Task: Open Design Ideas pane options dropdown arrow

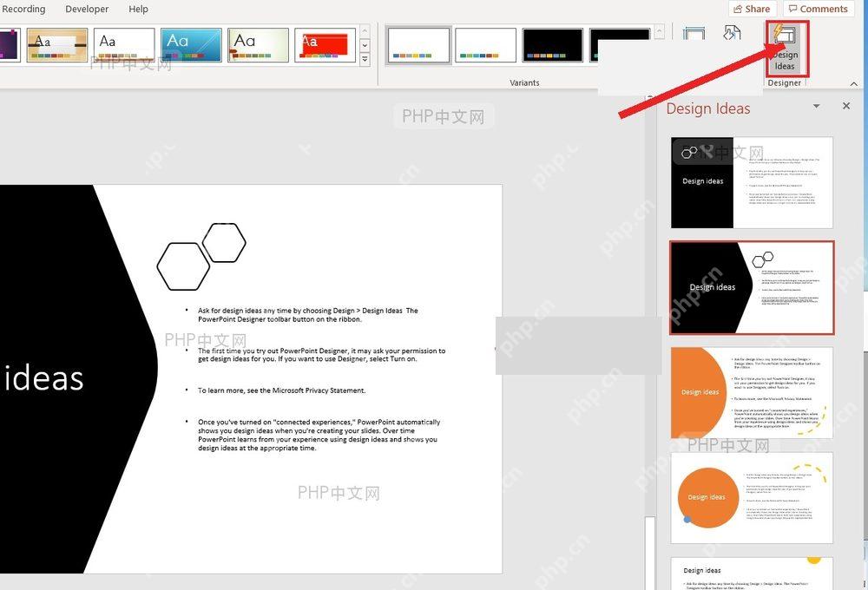Action: click(x=817, y=106)
